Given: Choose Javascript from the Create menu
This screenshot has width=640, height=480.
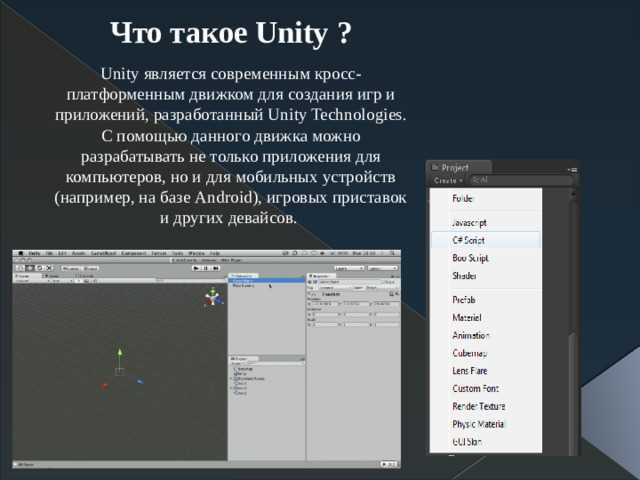Looking at the screenshot, I should coord(486,223).
